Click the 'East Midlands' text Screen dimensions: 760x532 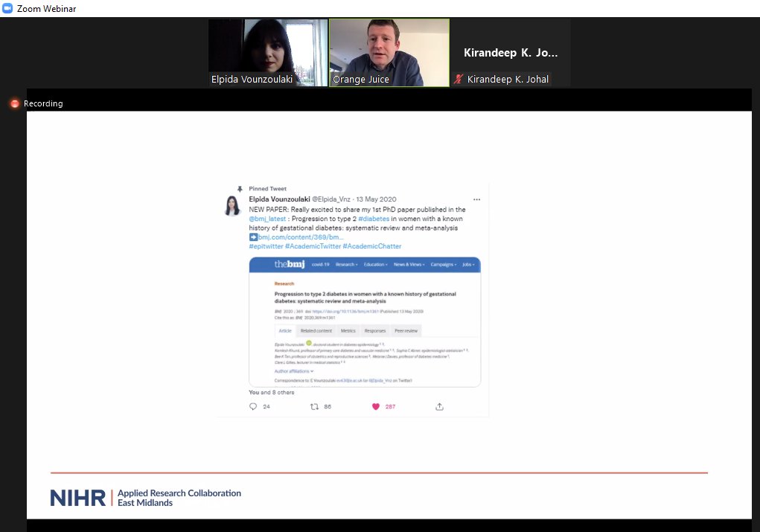[x=145, y=503]
